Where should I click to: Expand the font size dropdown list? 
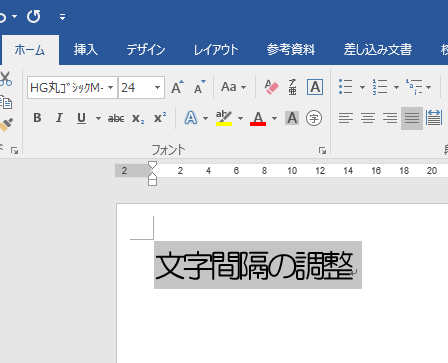click(x=157, y=88)
